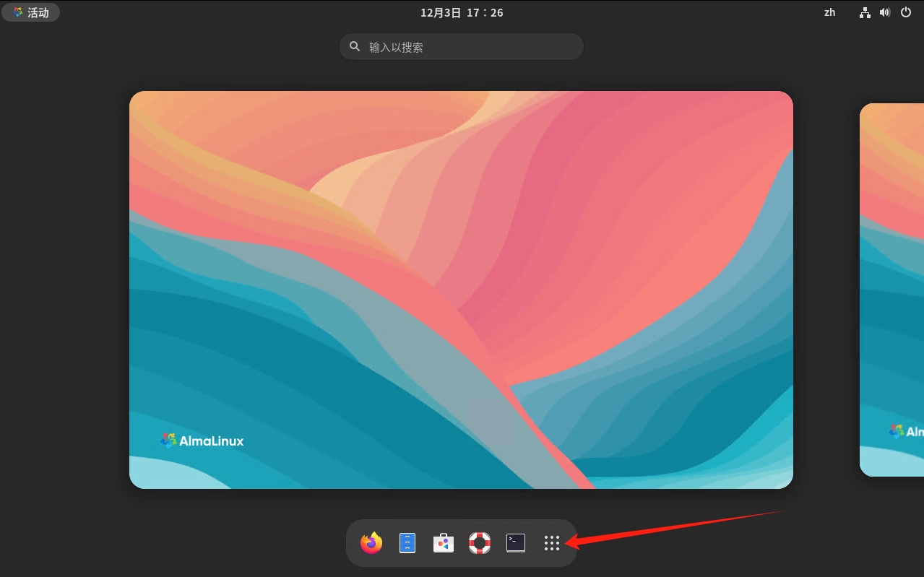Show all applications grid
The height and width of the screenshot is (577, 924).
point(552,543)
